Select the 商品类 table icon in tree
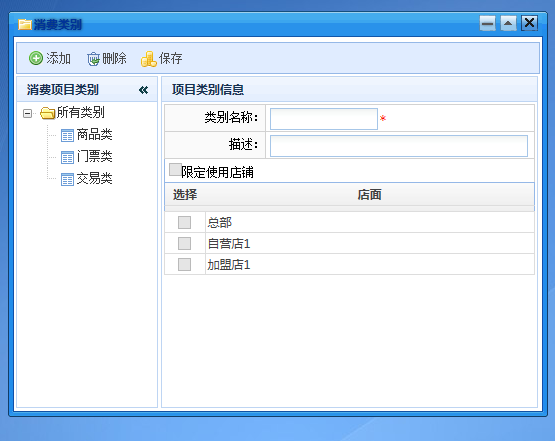 click(x=67, y=135)
